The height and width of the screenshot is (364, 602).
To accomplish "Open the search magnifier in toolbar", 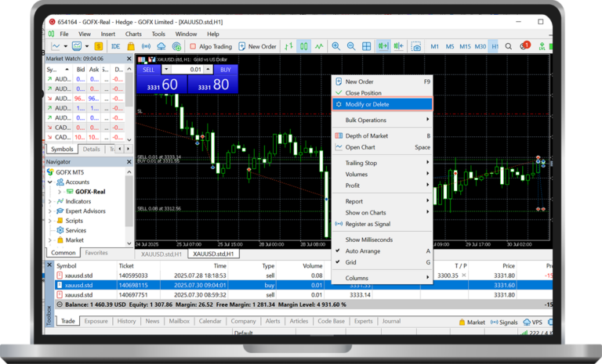I will point(508,46).
